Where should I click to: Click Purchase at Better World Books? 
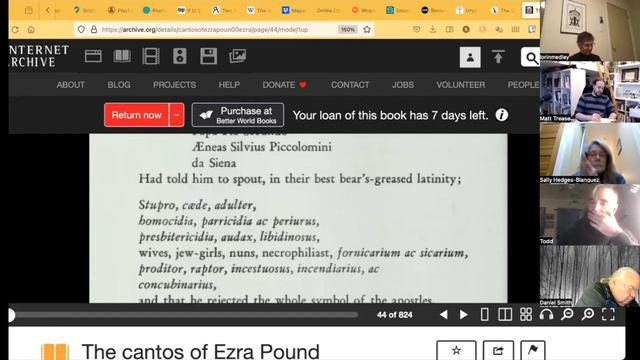(x=238, y=115)
